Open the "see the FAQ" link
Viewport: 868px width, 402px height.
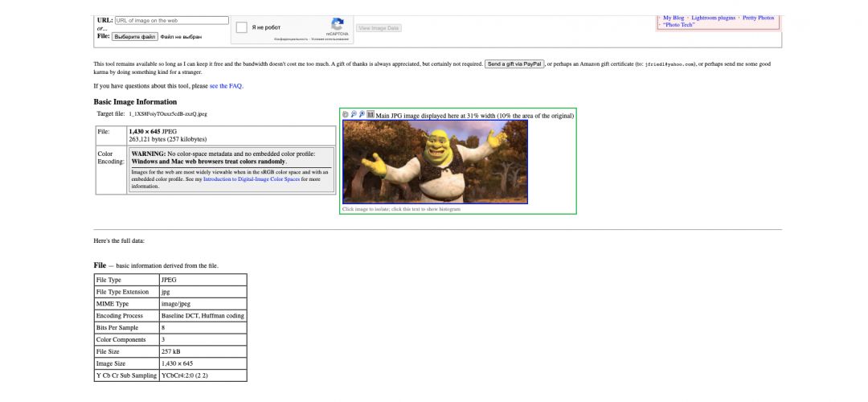[226, 85]
